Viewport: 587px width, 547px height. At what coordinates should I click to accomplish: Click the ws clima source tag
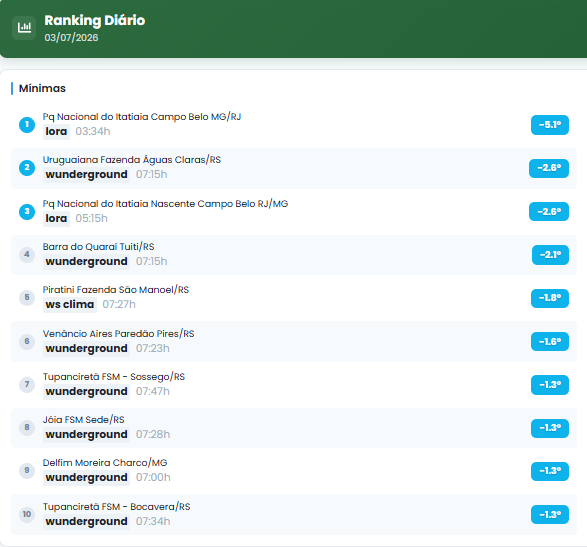70,304
